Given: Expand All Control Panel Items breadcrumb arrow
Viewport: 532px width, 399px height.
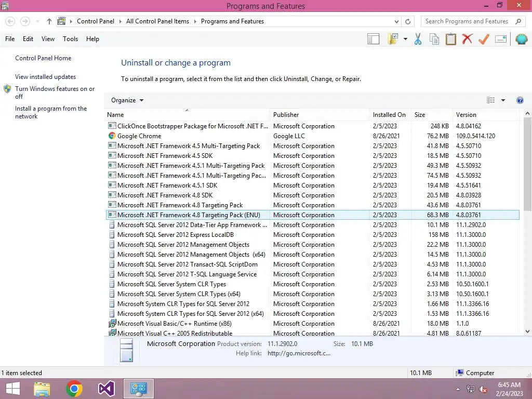Looking at the screenshot, I should tap(195, 21).
